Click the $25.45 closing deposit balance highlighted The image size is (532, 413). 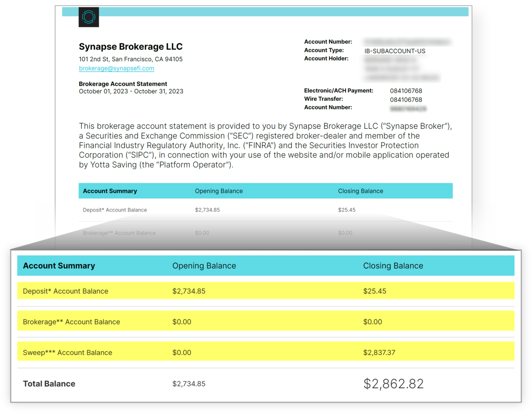(374, 291)
